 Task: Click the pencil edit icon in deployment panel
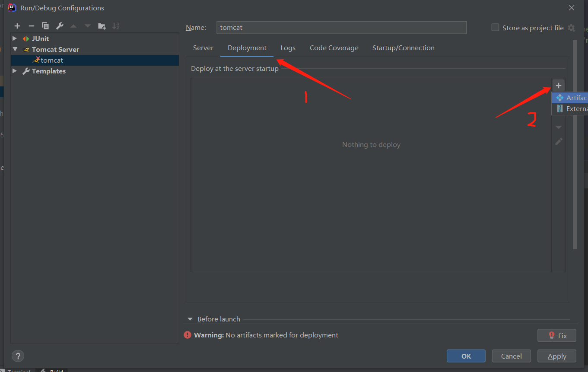click(x=559, y=141)
